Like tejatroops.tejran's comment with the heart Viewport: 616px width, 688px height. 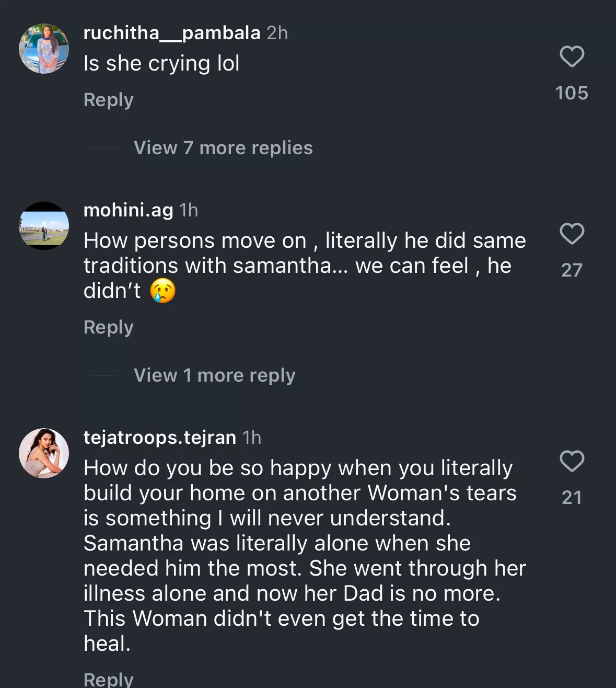[x=572, y=461]
